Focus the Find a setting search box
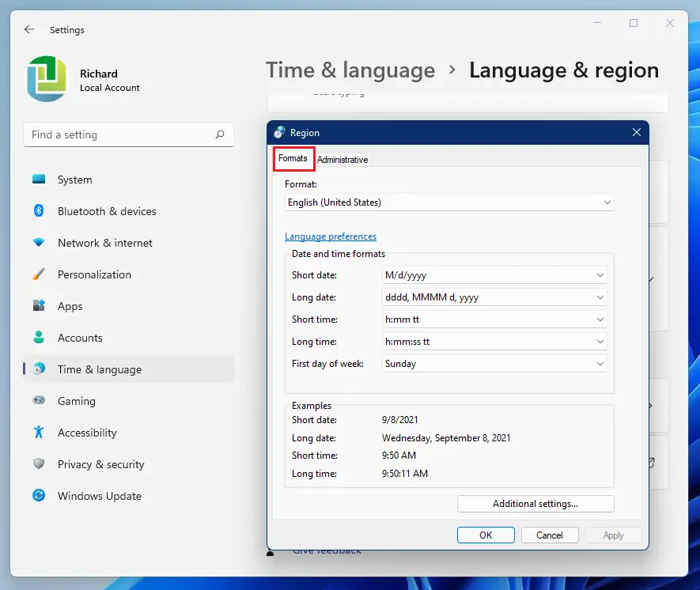Viewport: 700px width, 590px height. click(x=129, y=134)
